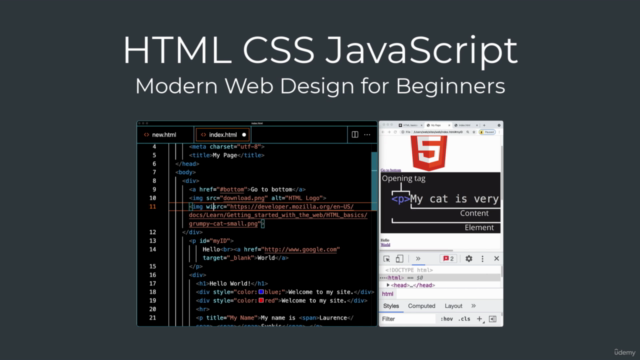Click the World link in browser page
Viewport: 640px width, 360px height.
pyautogui.click(x=385, y=245)
